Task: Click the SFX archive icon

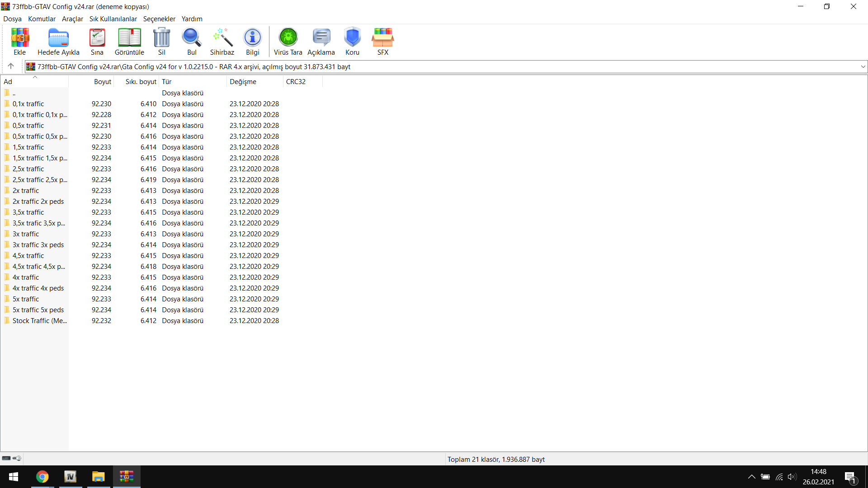Action: [x=382, y=38]
